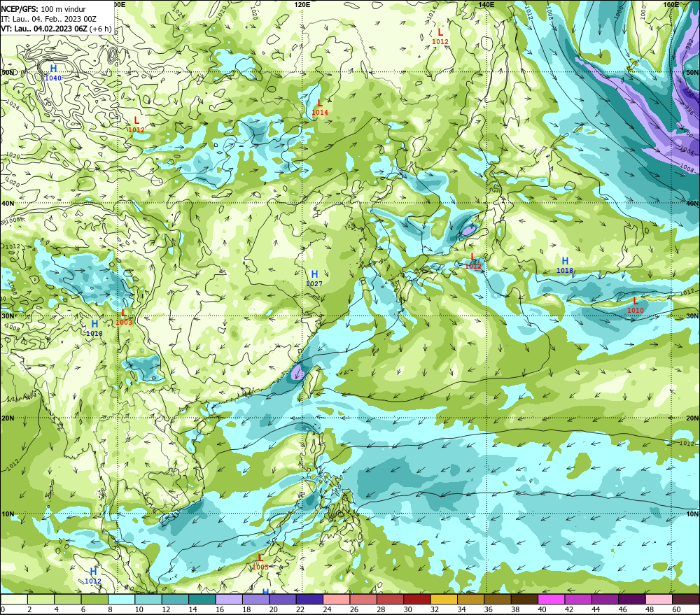Select the pink 24–26 legend swatch
Viewport: 700px width, 615px height.
pos(336,600)
